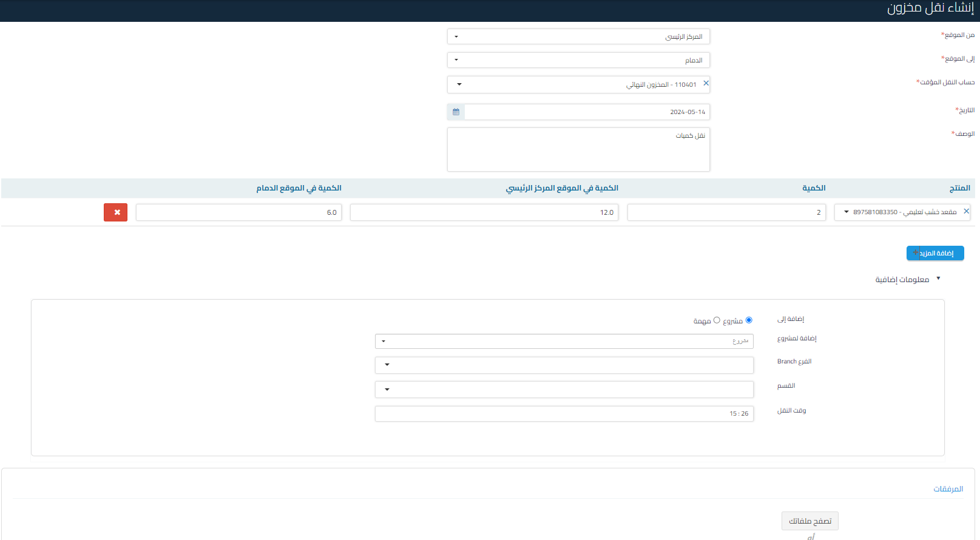980x540 pixels.
Task: Click the إضافة المزيد add more button
Action: click(935, 253)
